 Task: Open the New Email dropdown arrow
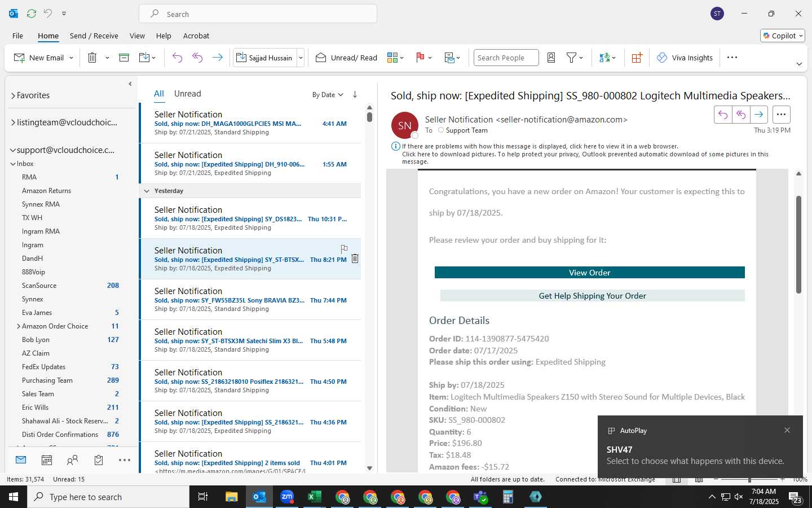tap(71, 58)
